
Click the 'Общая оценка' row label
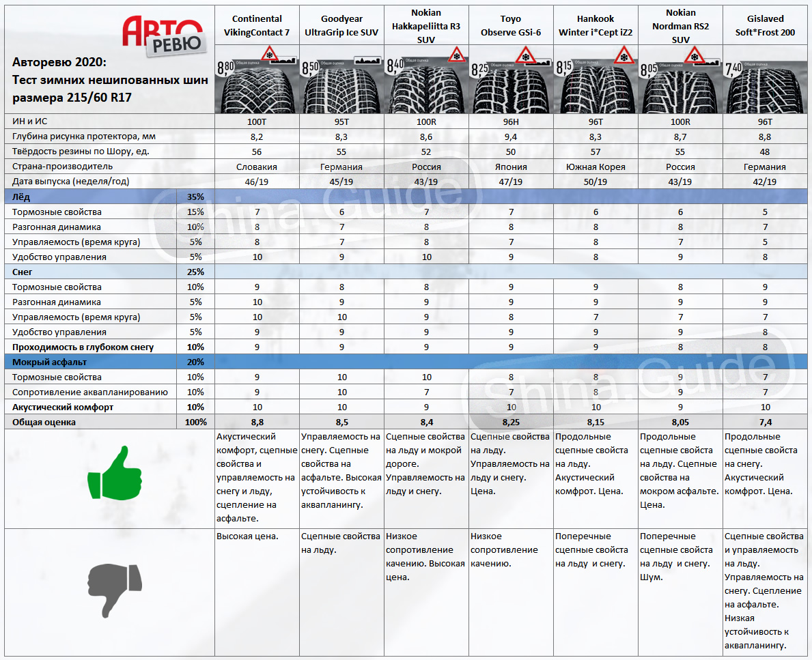tap(44, 422)
